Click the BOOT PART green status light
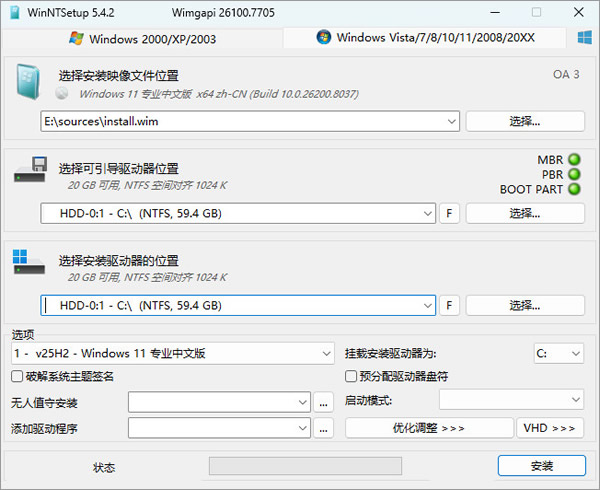 [574, 189]
